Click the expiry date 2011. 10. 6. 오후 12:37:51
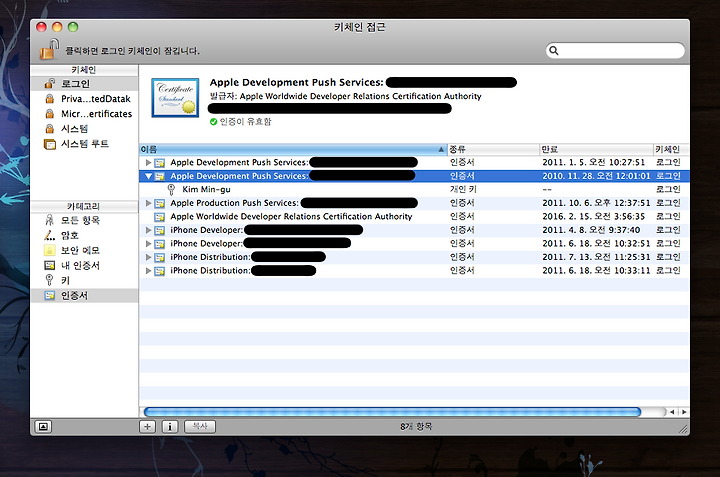 (596, 203)
